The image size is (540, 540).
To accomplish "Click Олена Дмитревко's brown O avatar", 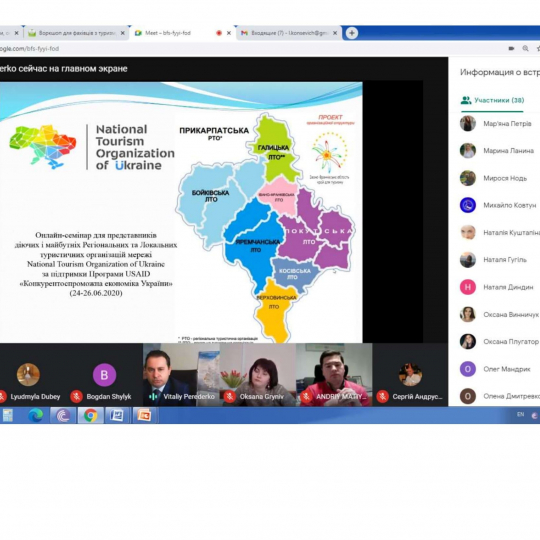I will pos(468,396).
